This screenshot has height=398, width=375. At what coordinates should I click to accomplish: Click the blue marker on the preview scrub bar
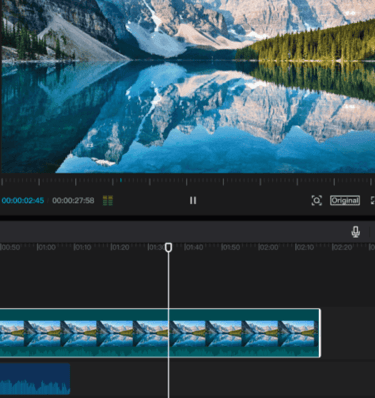tap(121, 180)
